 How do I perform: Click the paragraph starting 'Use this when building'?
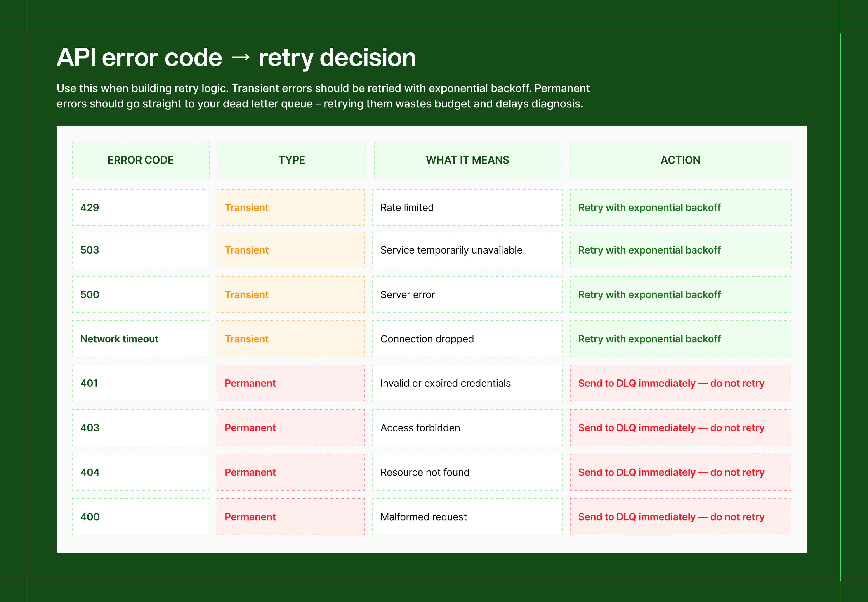coord(323,96)
